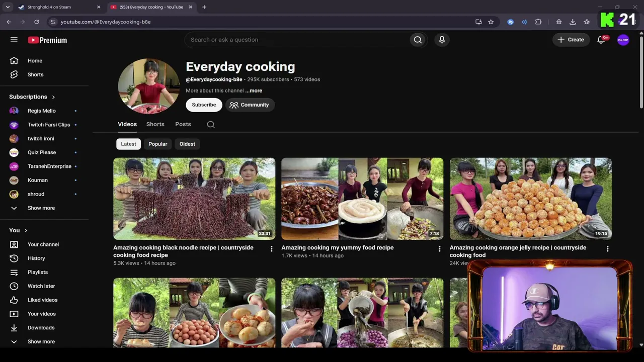Go back to the previous page
This screenshot has width=644, height=362.
click(x=9, y=22)
